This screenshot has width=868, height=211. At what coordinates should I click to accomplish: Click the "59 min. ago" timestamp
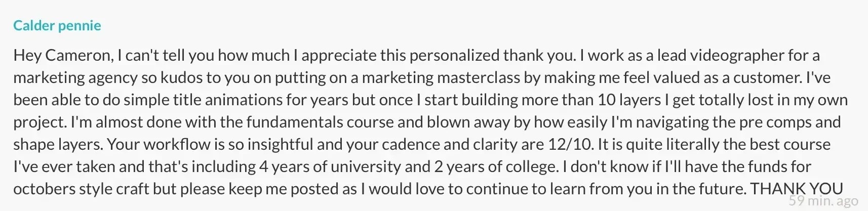point(823,201)
